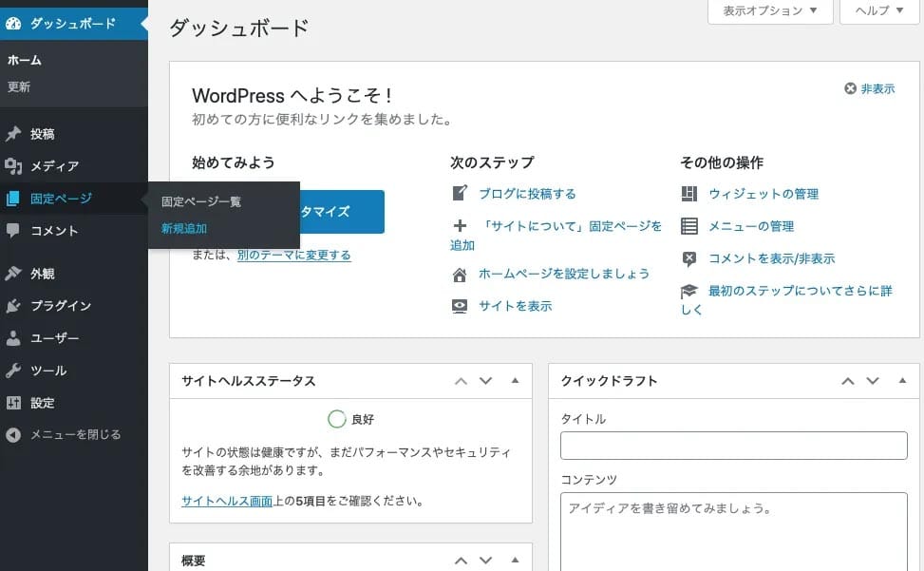Click the プラグイン plug icon
Screen dimensions: 924x571
(13, 306)
